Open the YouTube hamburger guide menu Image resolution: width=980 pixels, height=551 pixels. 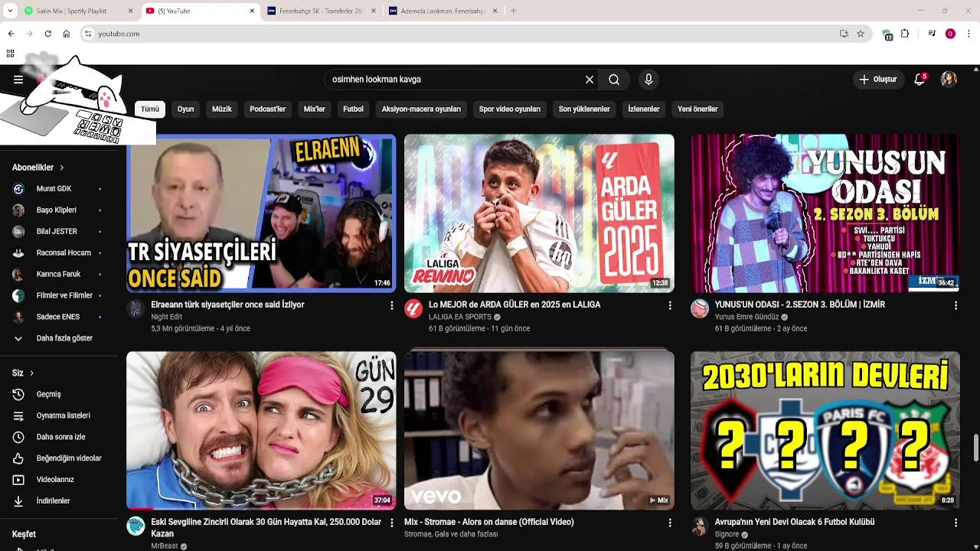point(18,80)
